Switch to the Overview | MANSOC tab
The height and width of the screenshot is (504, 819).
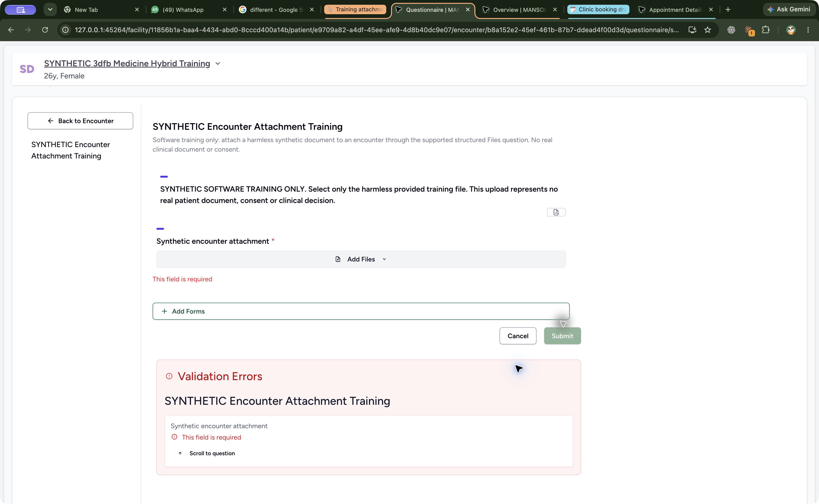pos(519,10)
